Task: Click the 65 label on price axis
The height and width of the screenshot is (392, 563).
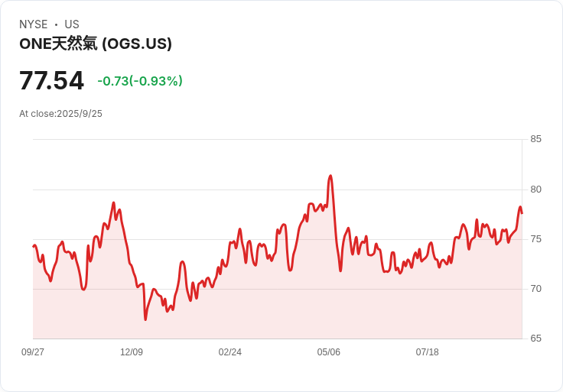Action: point(536,339)
